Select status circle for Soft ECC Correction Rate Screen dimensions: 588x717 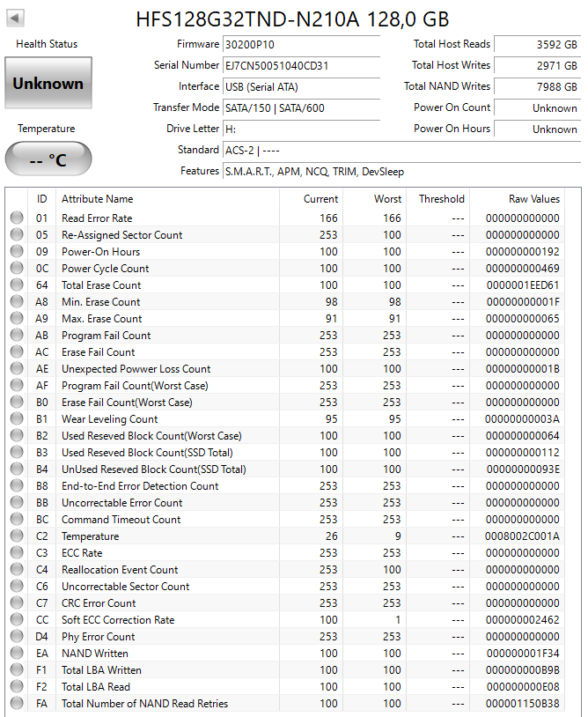pos(17,619)
